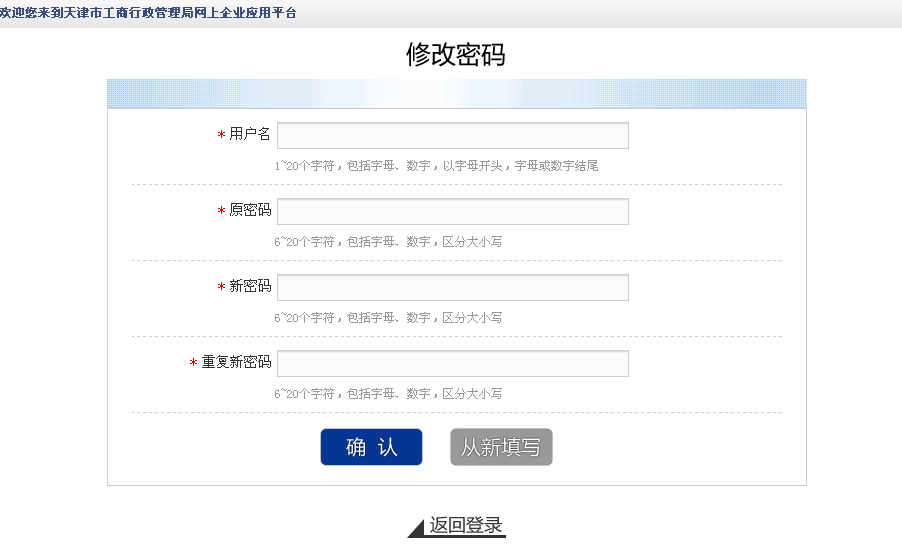Select the 新密码 input field

[x=452, y=287]
